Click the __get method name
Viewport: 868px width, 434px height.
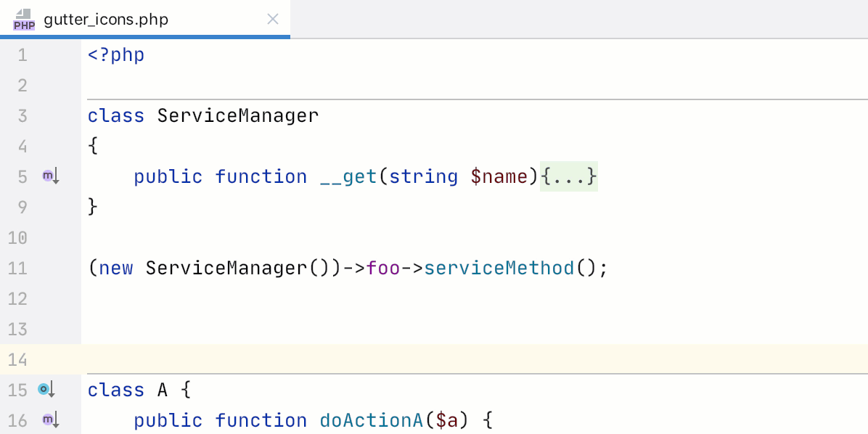[x=348, y=176]
